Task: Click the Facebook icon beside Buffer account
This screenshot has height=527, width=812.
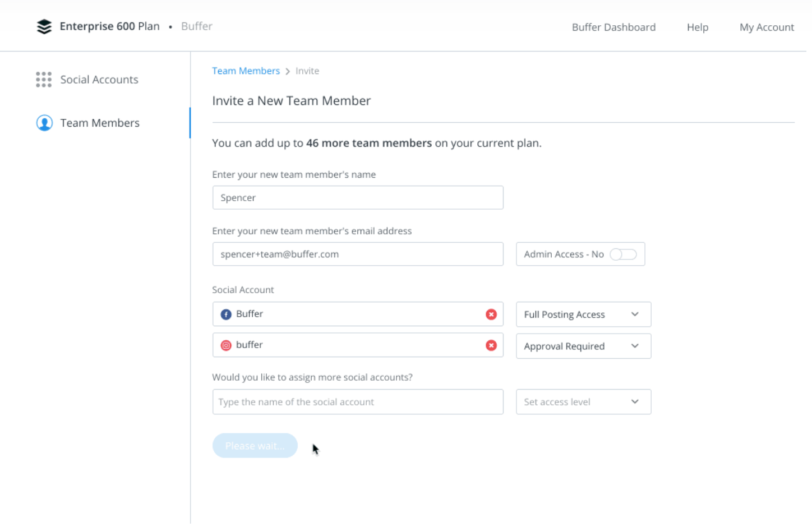Action: [226, 315]
